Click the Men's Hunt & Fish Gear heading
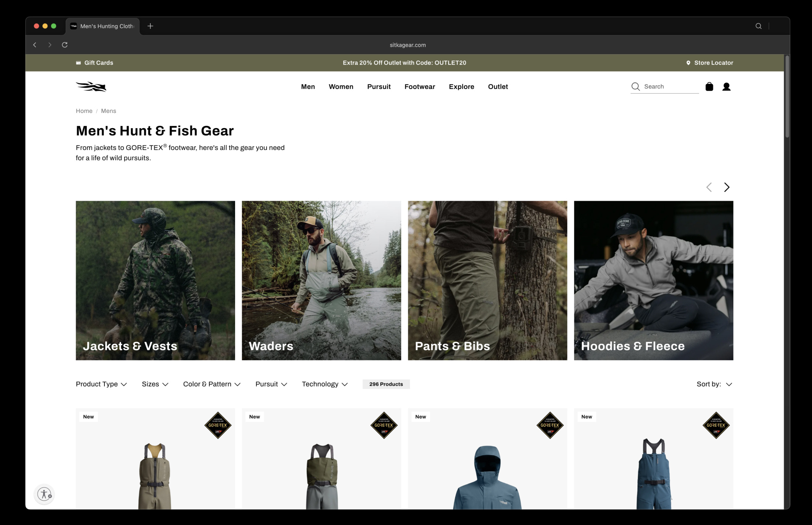Screen dimensions: 812x525 tap(155, 131)
